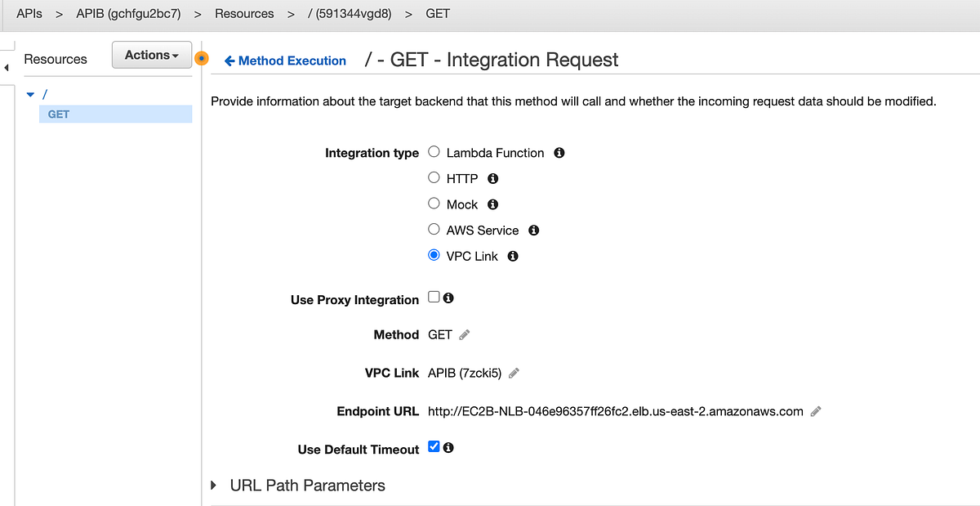Collapse the root resource tree item
This screenshot has width=980, height=506.
click(30, 94)
